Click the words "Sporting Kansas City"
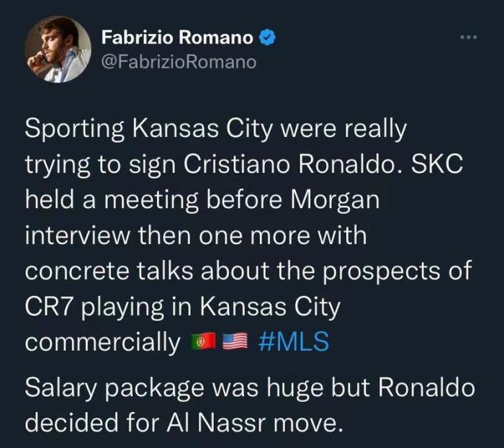The height and width of the screenshot is (448, 504). point(138,130)
